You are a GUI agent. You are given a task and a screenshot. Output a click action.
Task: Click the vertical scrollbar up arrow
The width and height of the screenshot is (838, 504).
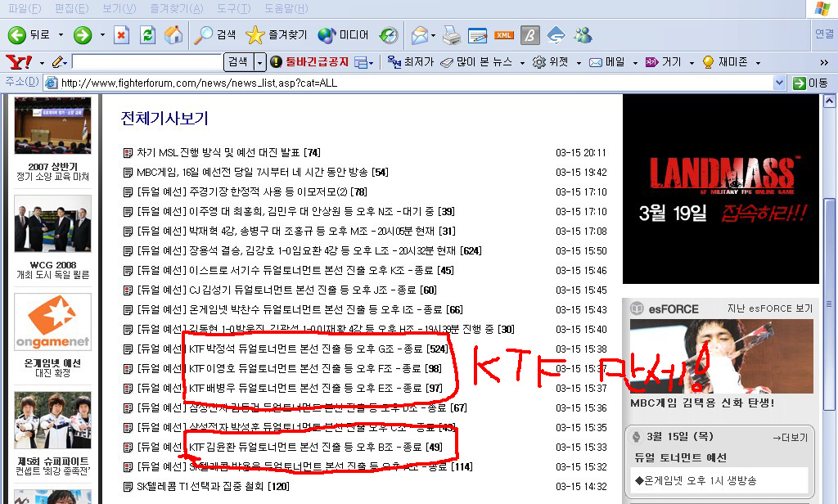point(829,101)
